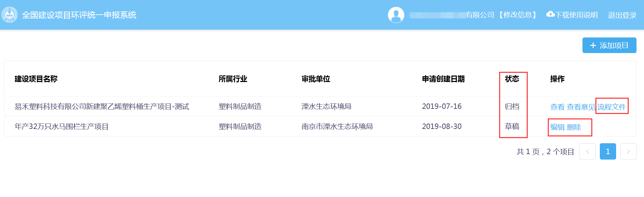644x197 pixels.
Task: Click 编辑 for the draft project
Action: click(x=557, y=127)
